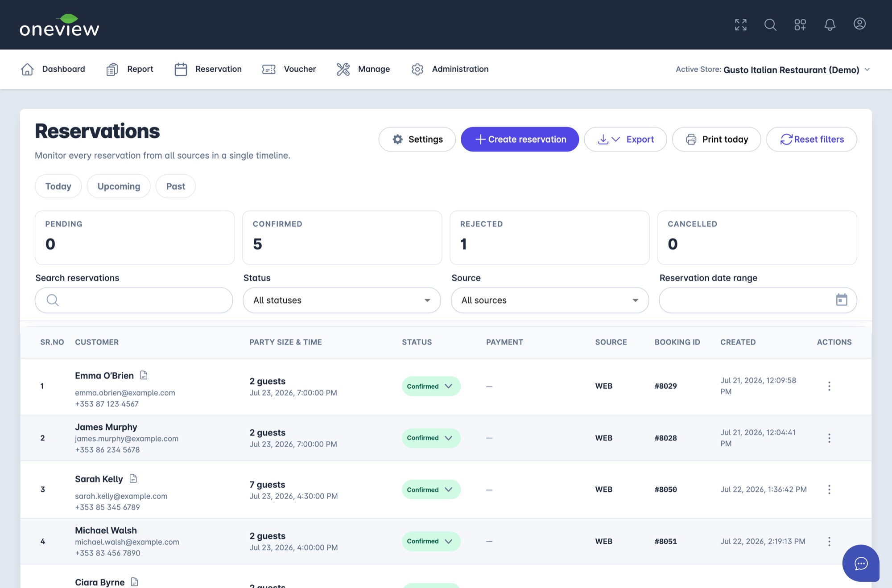
Task: Open the Reservation menu
Action: coord(208,69)
